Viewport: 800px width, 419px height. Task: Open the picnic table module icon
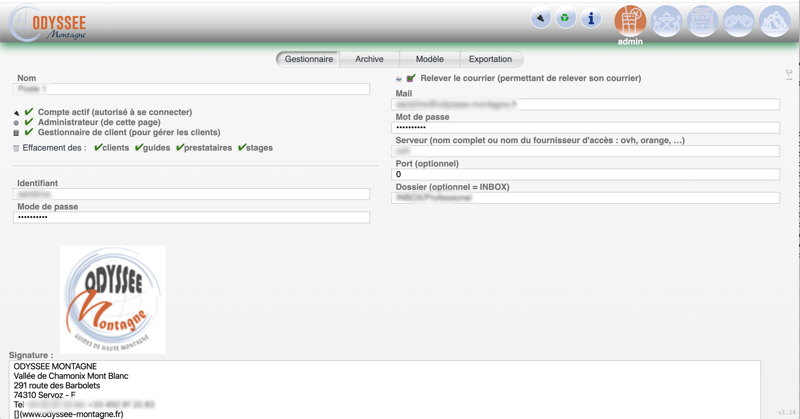point(667,20)
